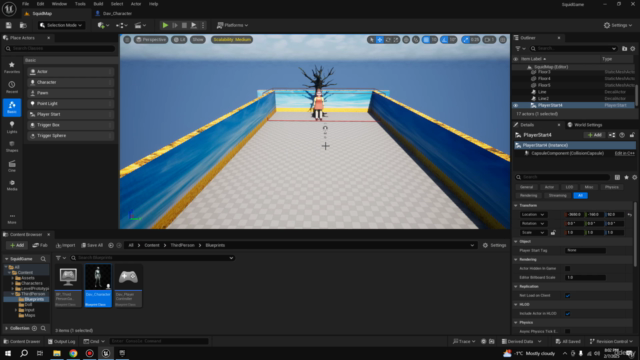Collapse the Transform section
The height and width of the screenshot is (360, 640).
pos(516,206)
